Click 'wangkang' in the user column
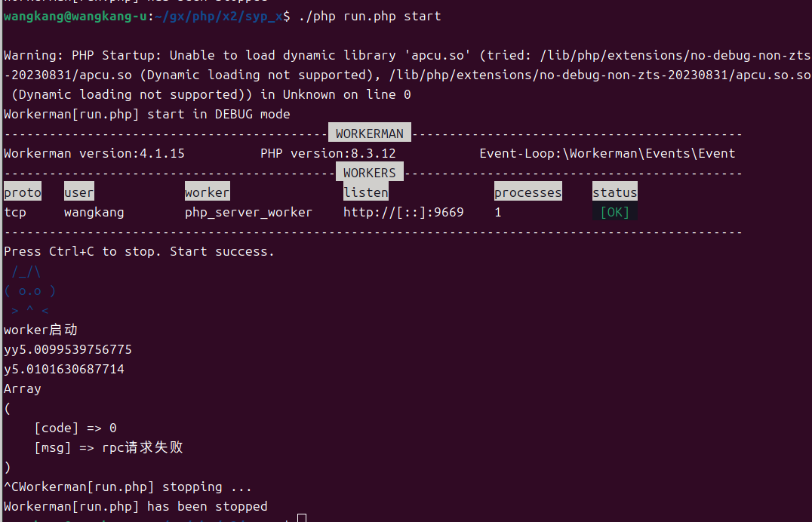This screenshot has height=522, width=812. pos(94,212)
